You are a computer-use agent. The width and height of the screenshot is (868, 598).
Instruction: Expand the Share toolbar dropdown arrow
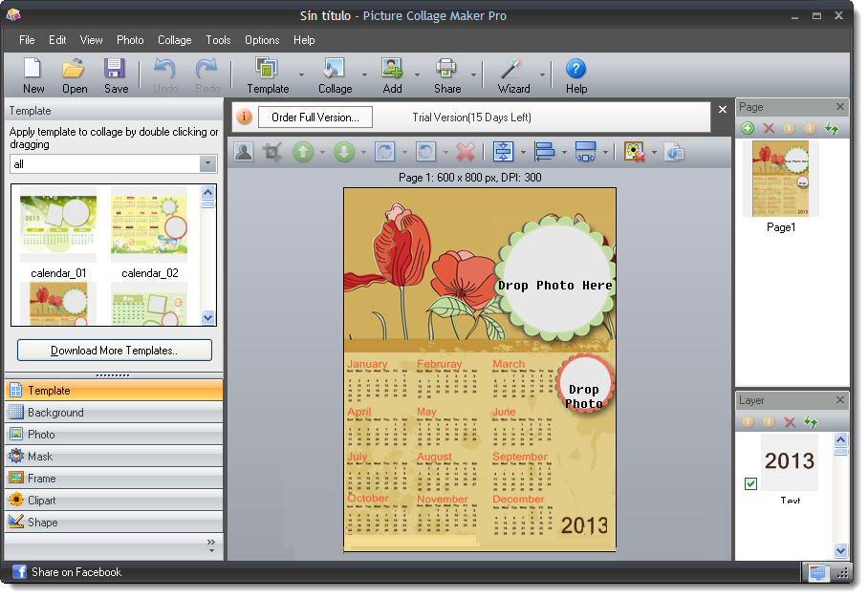pos(473,75)
